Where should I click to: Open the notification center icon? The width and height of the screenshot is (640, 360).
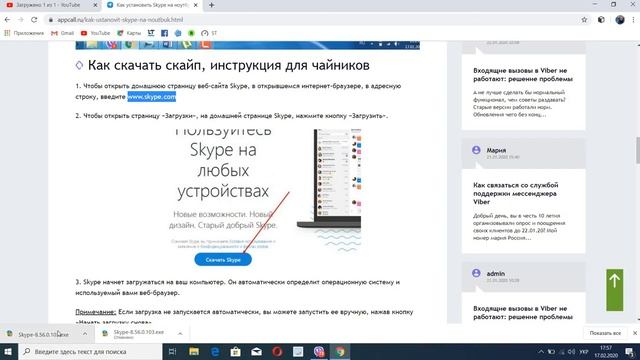630,351
